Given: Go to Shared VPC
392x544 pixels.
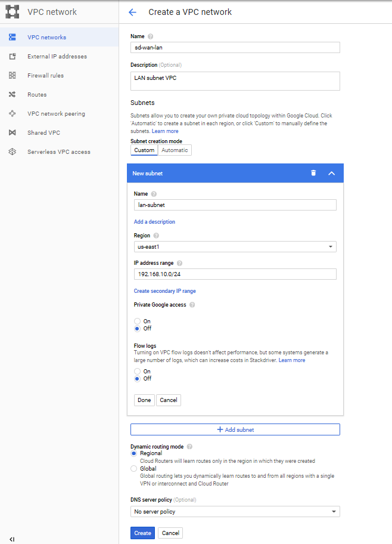Looking at the screenshot, I should [x=59, y=132].
